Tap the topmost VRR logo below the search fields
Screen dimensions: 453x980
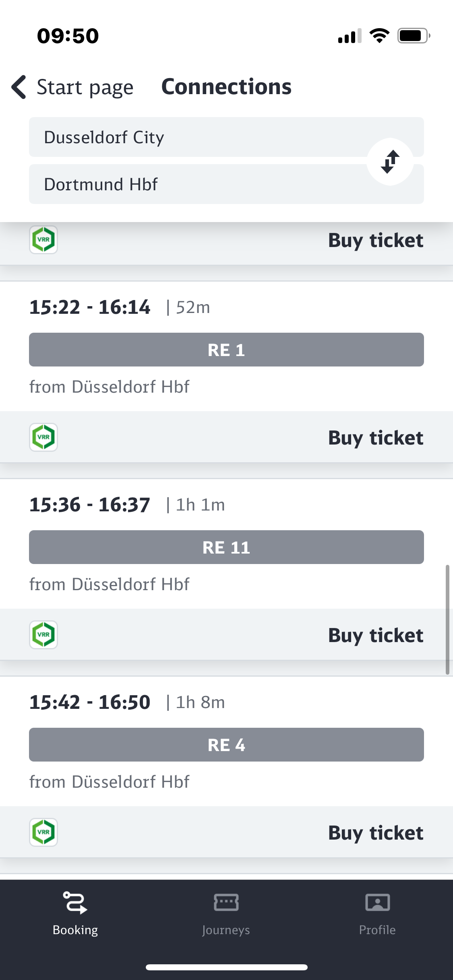pyautogui.click(x=43, y=240)
